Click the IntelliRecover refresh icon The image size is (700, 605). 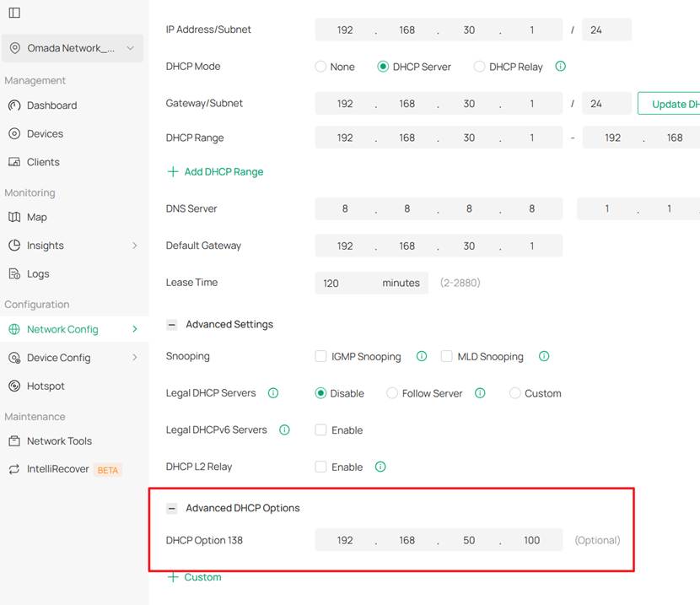(x=14, y=469)
